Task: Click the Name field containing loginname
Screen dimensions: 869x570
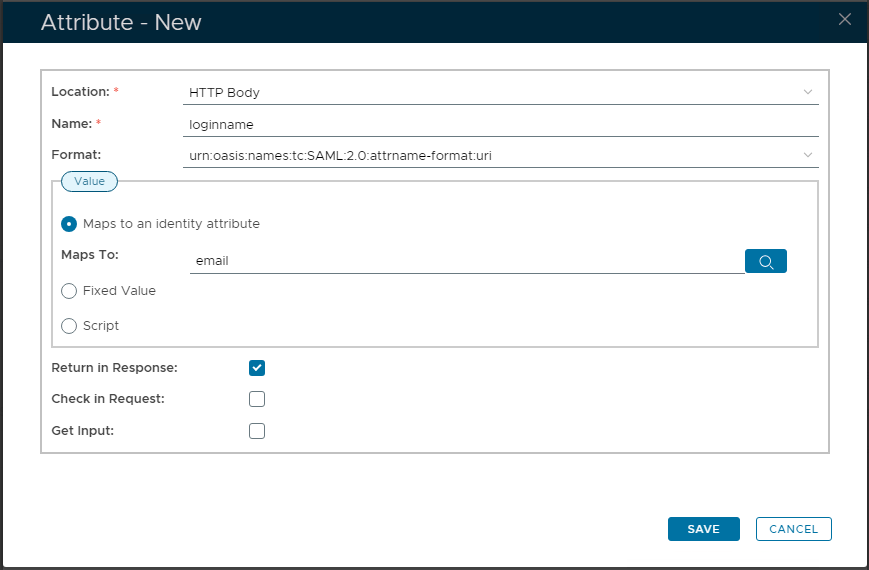Action: [x=500, y=124]
